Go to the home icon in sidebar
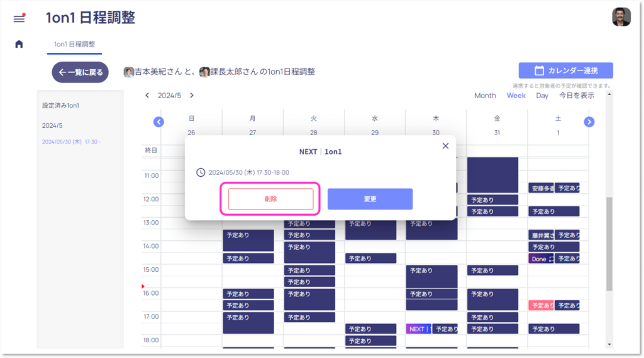 19,44
